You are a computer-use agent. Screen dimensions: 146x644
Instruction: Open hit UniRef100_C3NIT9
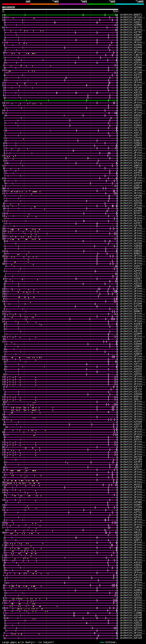coord(131,55)
